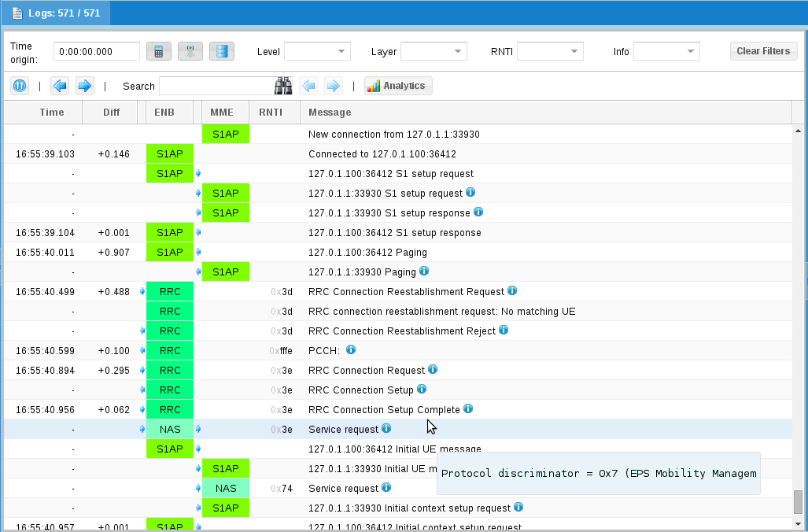The image size is (808, 532).
Task: Open the Analytics view
Action: pyautogui.click(x=398, y=85)
